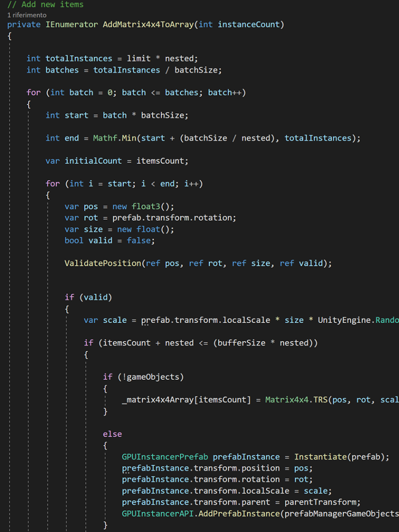Click the 'batch++' increment in the for loop
399x532 pixels.
coord(224,92)
